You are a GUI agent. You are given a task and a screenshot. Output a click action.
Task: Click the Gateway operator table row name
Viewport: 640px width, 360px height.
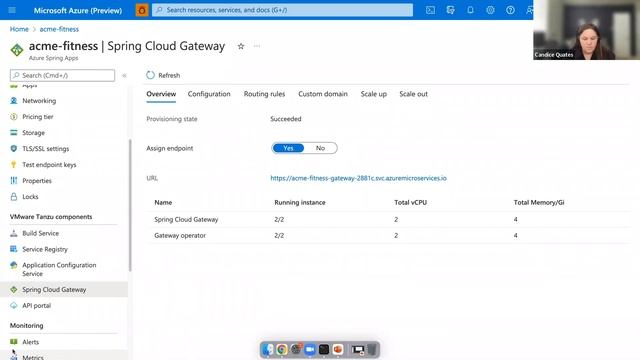(180, 236)
